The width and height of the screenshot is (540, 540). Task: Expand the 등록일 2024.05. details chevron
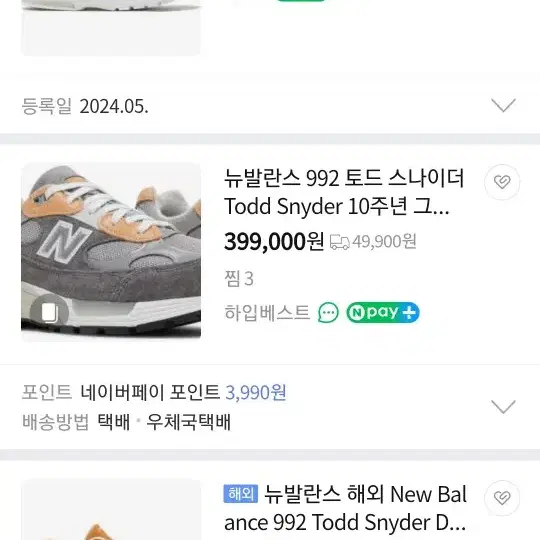click(503, 105)
